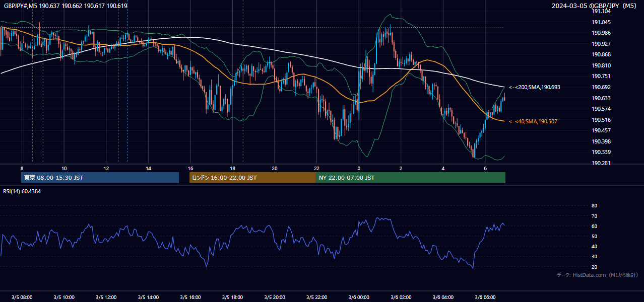Click the HistData.com data source note
This screenshot has height=302, width=644.
pos(597,275)
